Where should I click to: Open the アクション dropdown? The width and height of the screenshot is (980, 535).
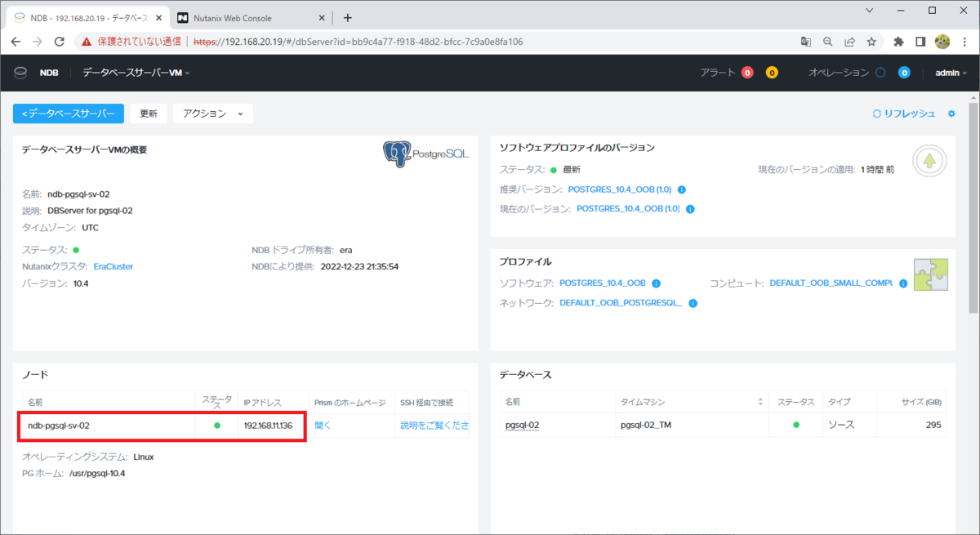point(213,114)
